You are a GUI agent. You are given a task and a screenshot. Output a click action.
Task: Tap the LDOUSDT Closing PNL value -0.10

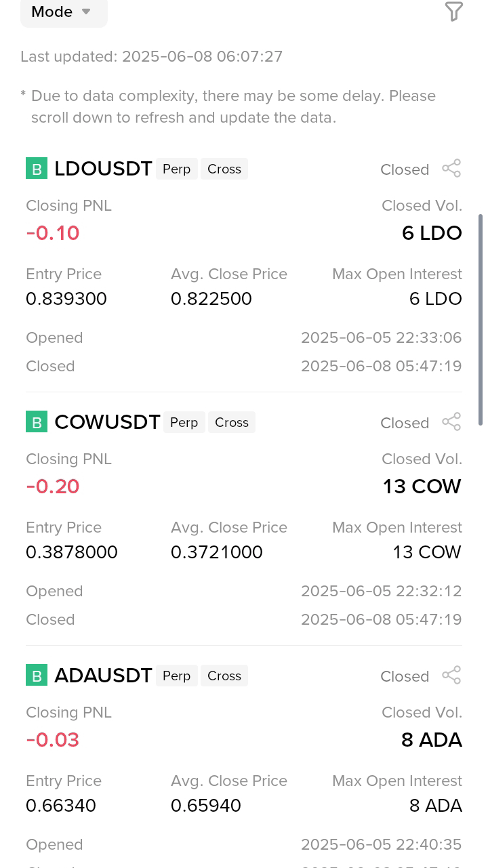coord(53,233)
